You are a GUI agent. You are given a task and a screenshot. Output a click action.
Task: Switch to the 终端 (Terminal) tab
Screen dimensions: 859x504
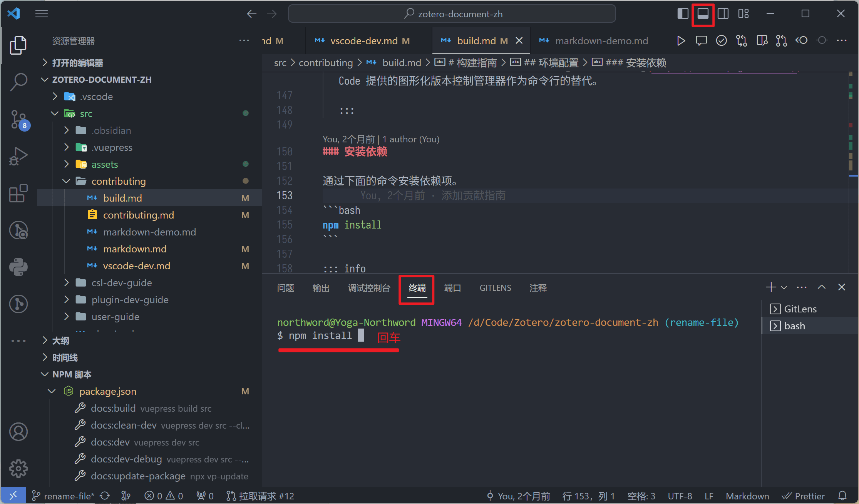click(417, 288)
